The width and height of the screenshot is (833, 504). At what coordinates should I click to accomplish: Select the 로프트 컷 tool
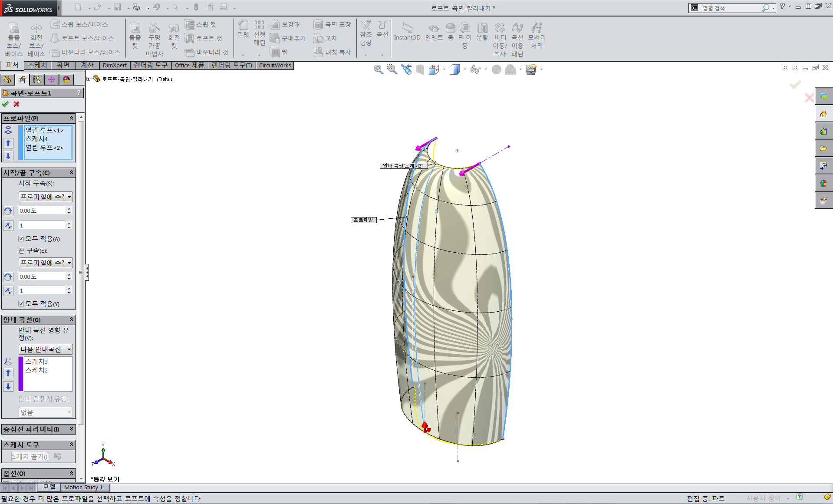point(203,38)
